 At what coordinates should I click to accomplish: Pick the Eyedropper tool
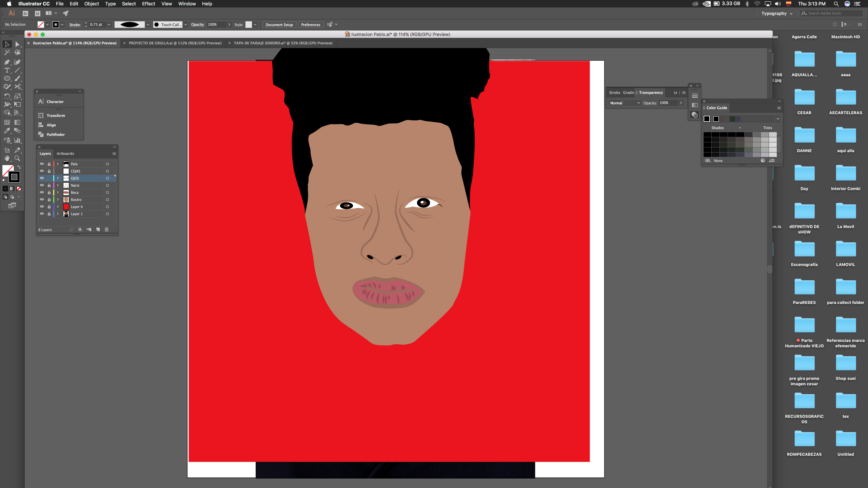pyautogui.click(x=7, y=131)
